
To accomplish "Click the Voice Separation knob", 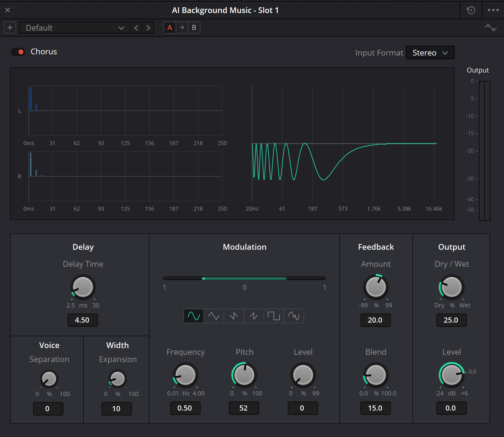I will coord(49,379).
